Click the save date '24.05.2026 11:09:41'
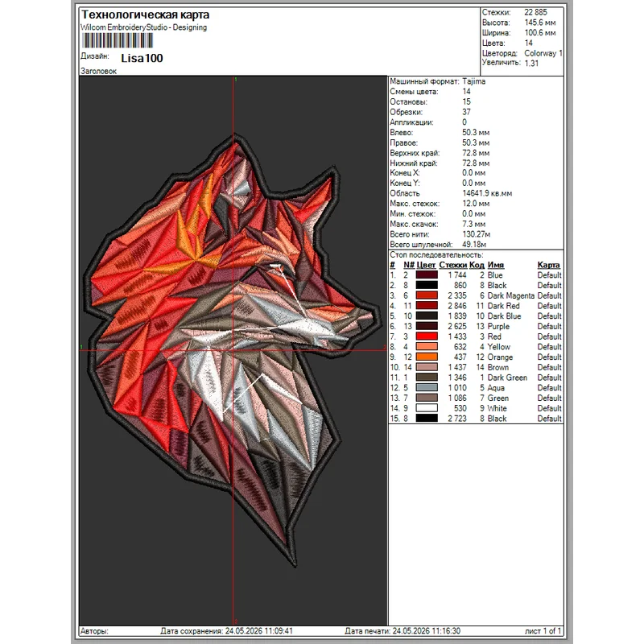The width and height of the screenshot is (644, 644). point(258,631)
